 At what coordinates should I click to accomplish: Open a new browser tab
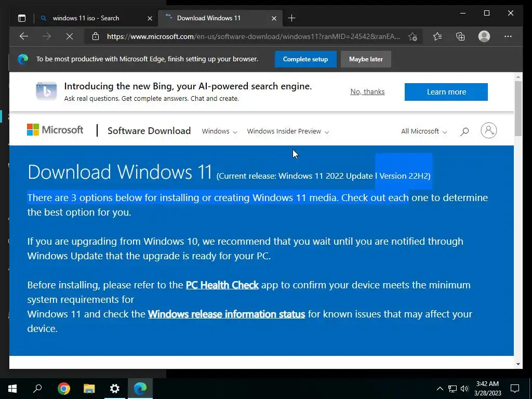(291, 18)
